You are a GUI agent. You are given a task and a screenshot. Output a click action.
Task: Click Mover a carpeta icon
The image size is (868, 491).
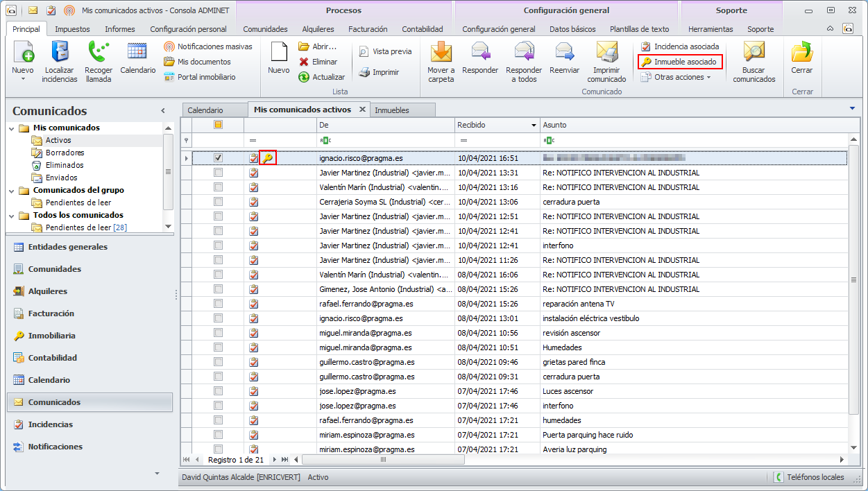[441, 52]
